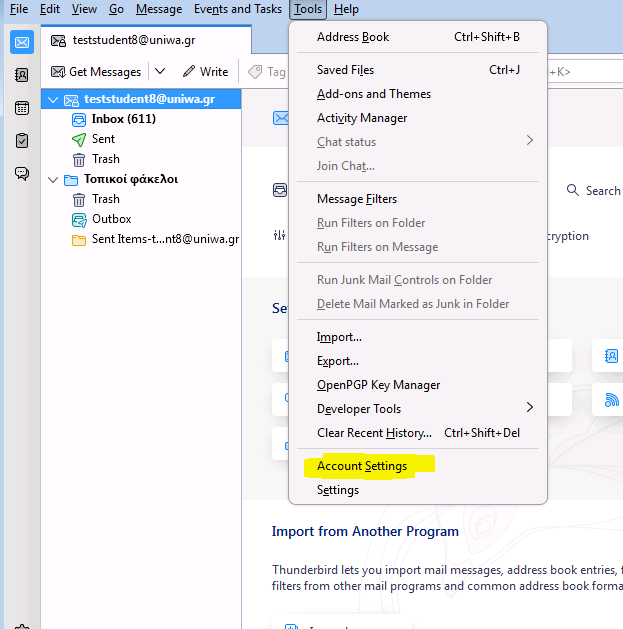623x629 pixels.
Task: Open Settings at bottom of Tools menu
Action: 418,490
